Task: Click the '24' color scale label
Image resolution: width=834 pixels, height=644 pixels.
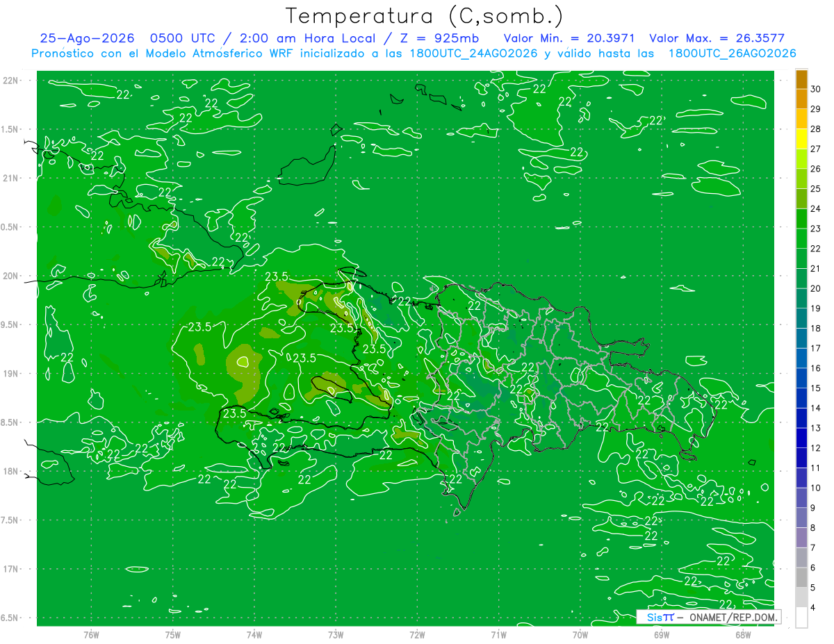Action: coord(816,208)
